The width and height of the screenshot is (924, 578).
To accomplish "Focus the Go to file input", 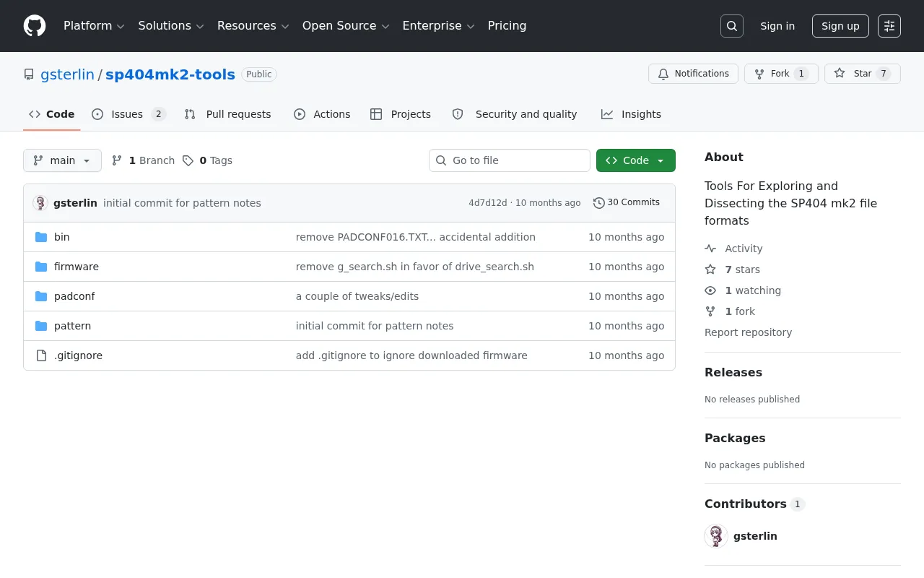I will (510, 160).
